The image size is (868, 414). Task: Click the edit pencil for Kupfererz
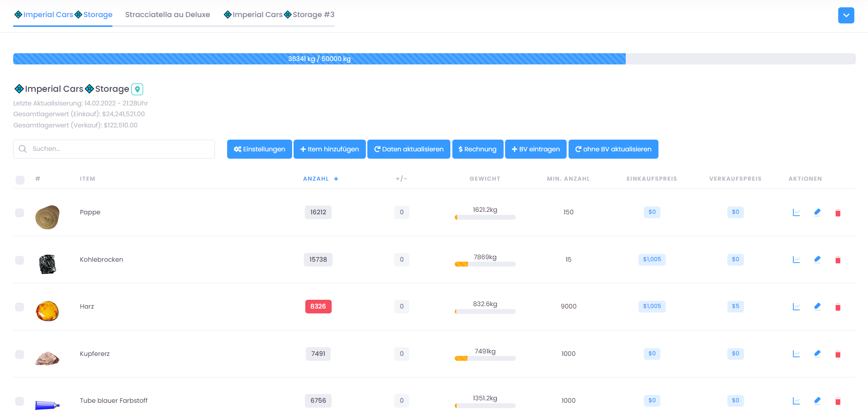click(817, 353)
